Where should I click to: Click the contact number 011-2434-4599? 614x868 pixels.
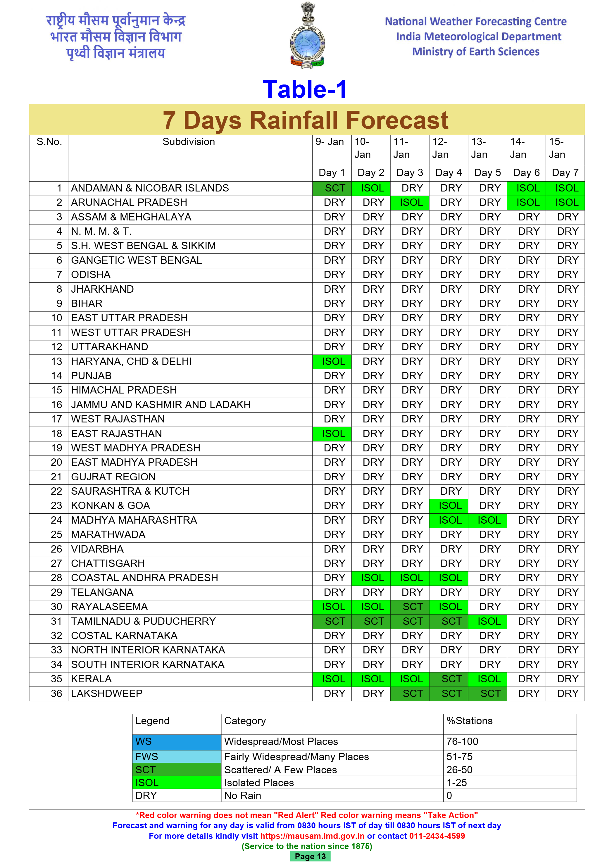click(437, 836)
